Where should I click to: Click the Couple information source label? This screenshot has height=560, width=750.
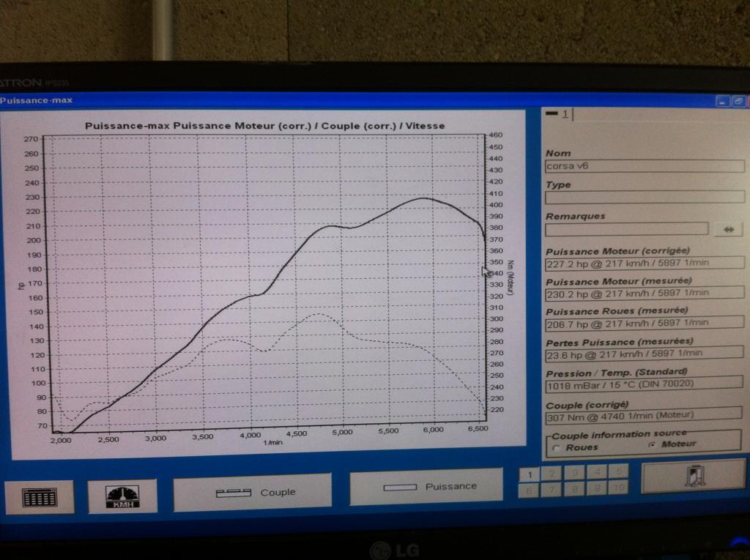point(619,435)
